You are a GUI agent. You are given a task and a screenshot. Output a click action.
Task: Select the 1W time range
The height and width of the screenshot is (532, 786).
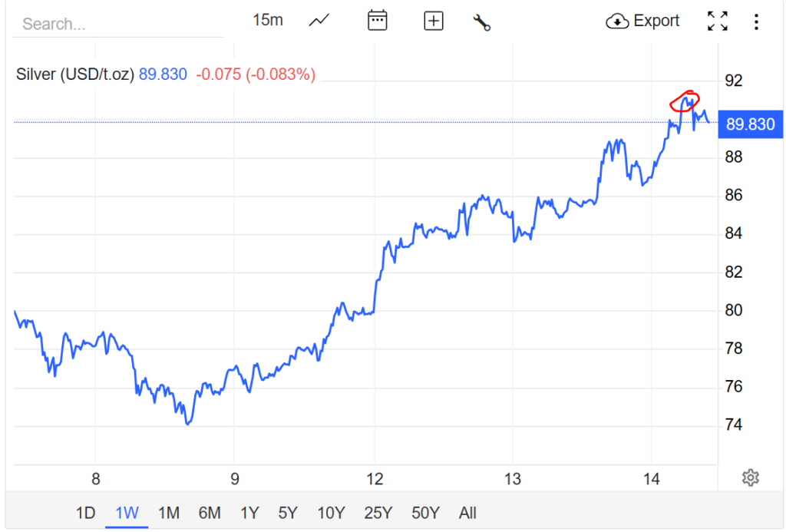coord(127,513)
